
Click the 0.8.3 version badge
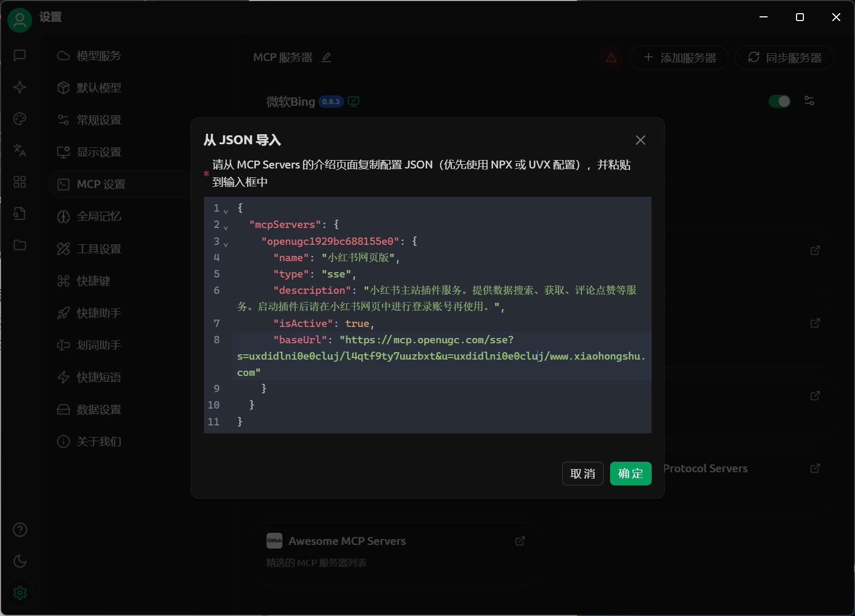[x=331, y=102]
